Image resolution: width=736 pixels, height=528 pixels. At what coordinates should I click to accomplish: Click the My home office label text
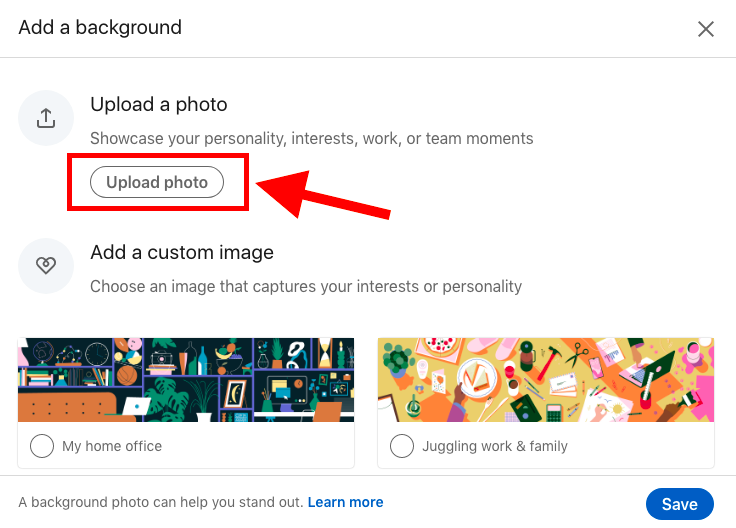pyautogui.click(x=112, y=446)
